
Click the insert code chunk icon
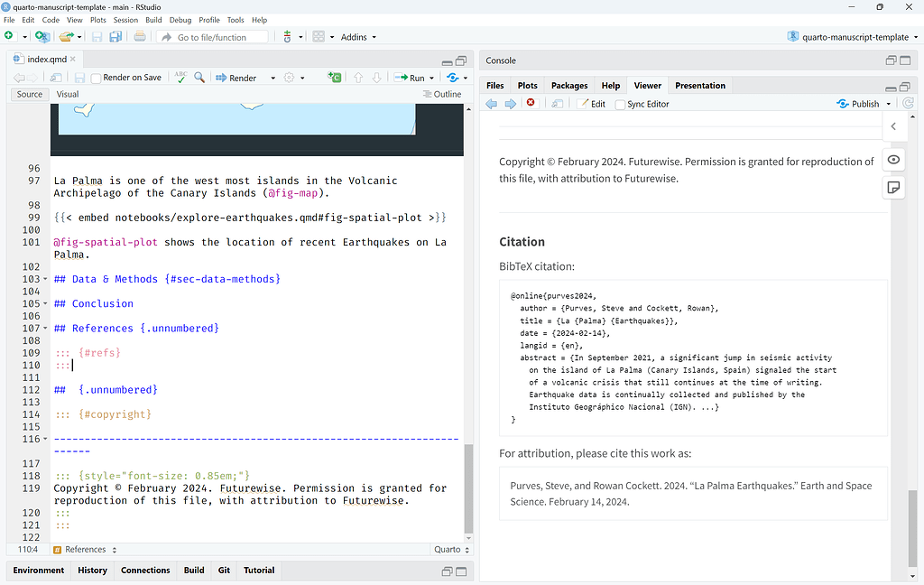point(334,78)
